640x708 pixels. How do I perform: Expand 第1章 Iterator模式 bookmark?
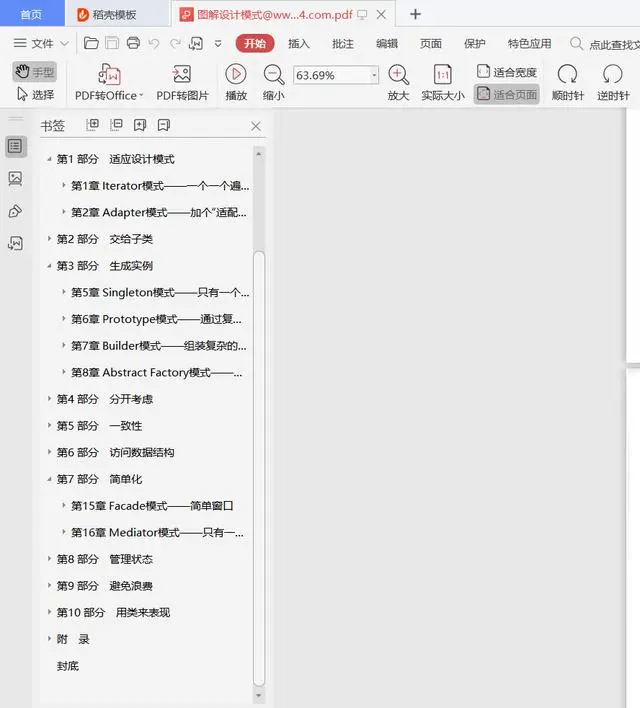(x=64, y=185)
